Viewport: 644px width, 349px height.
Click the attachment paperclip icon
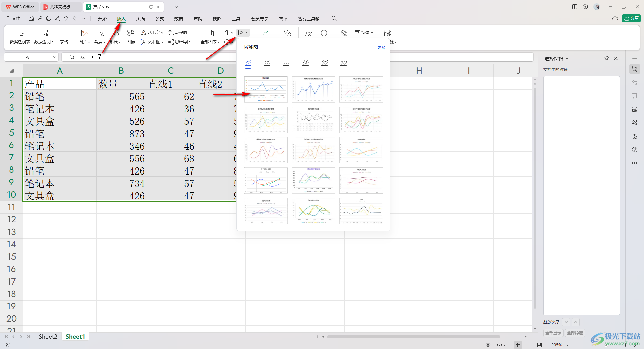click(x=344, y=33)
